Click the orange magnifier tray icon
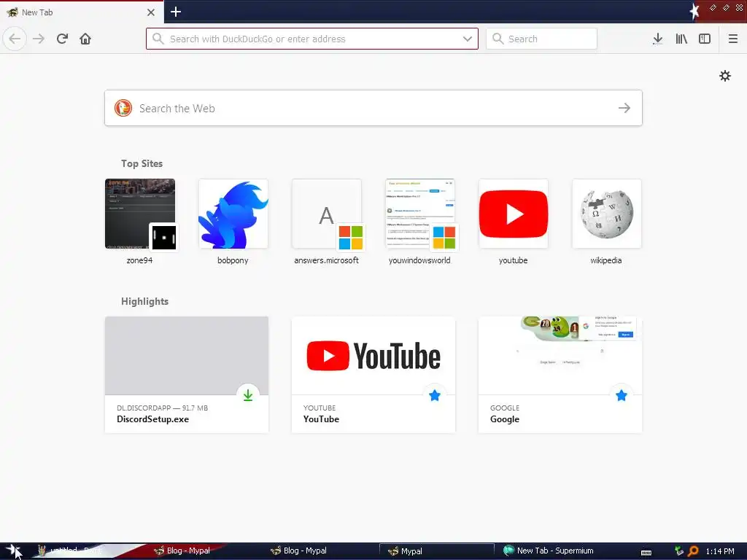This screenshot has width=747, height=560. (694, 551)
